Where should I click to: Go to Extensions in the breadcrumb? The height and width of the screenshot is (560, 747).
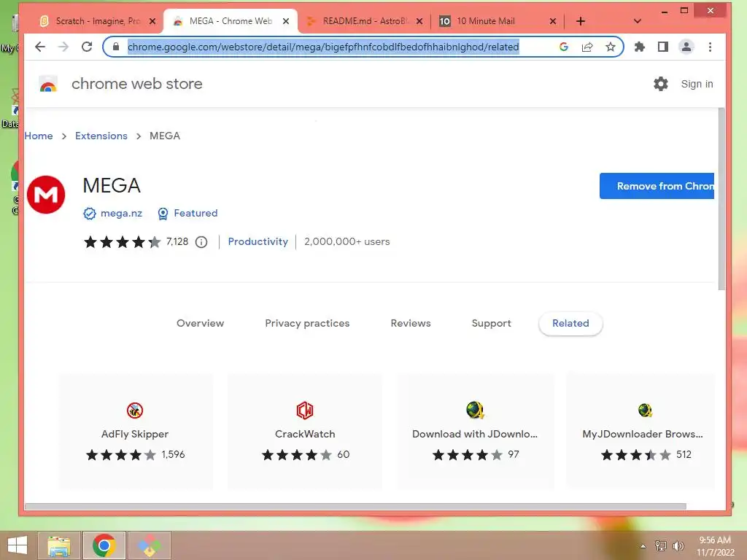[x=101, y=136]
